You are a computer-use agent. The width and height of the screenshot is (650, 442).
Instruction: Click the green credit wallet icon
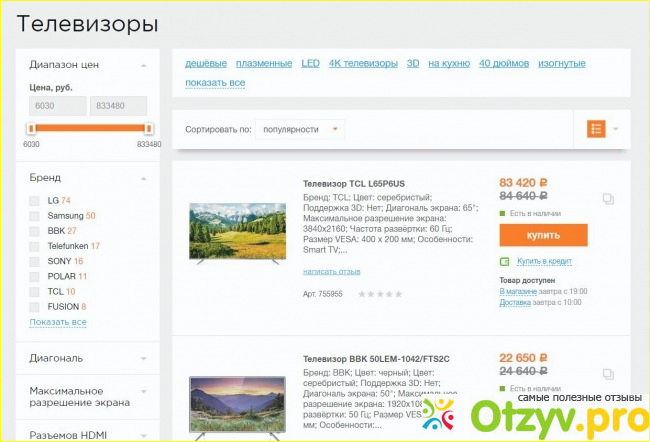tap(505, 261)
